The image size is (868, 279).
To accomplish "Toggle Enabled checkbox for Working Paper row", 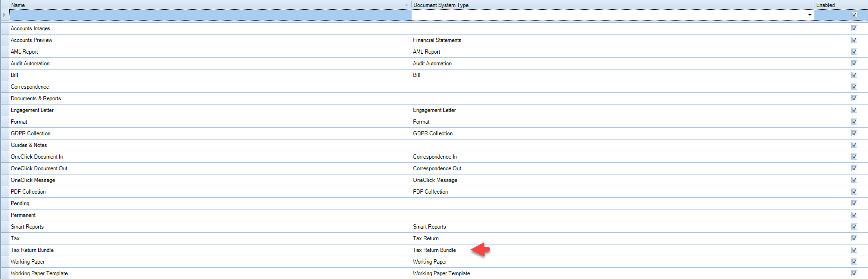I will [854, 262].
